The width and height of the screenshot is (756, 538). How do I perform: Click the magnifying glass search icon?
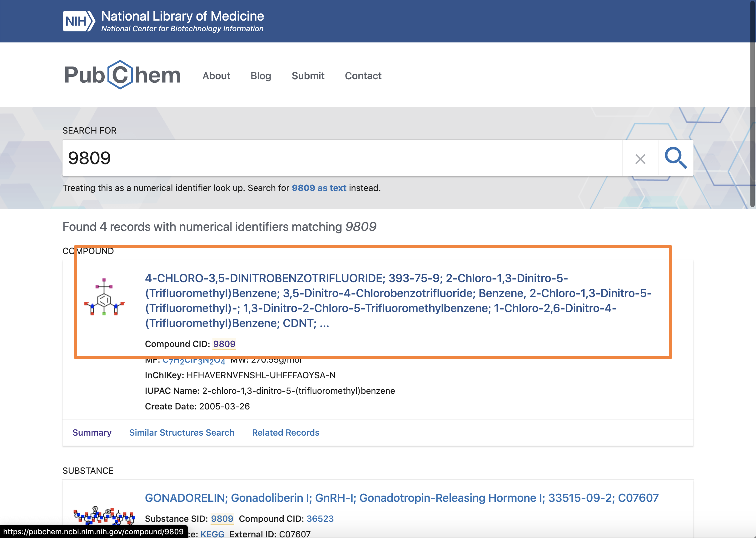(x=675, y=158)
